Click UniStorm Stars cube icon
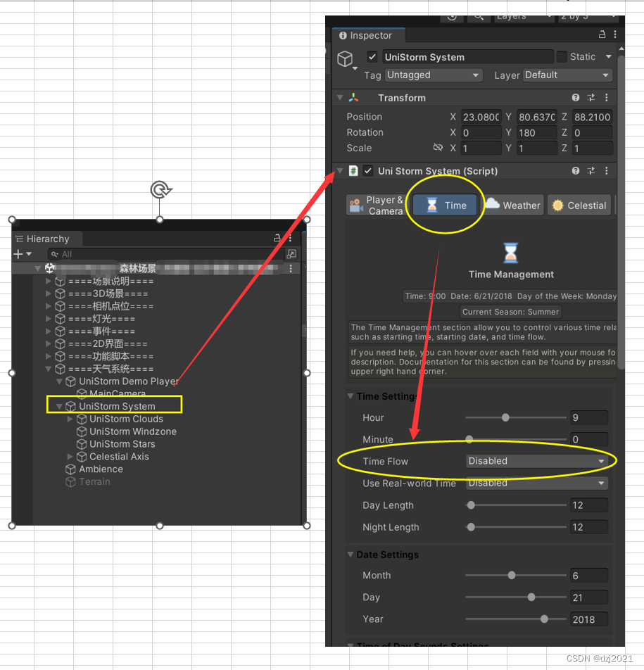The image size is (644, 670). pos(81,444)
